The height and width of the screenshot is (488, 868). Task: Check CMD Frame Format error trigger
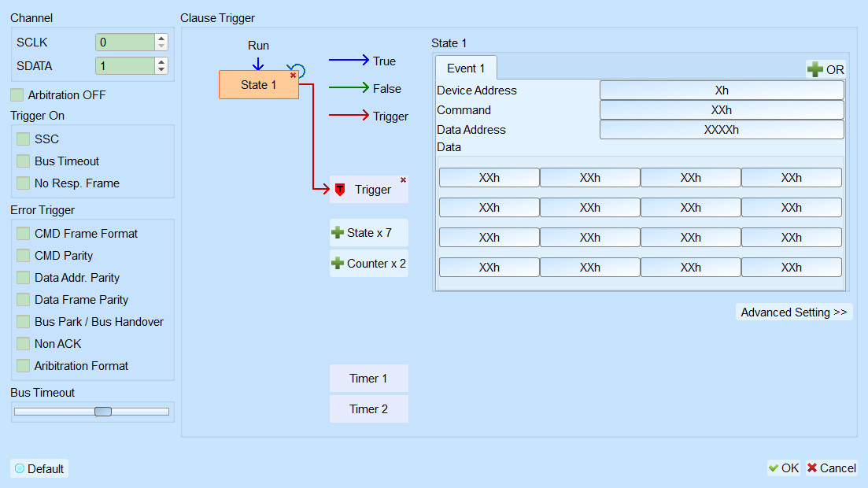coord(24,233)
